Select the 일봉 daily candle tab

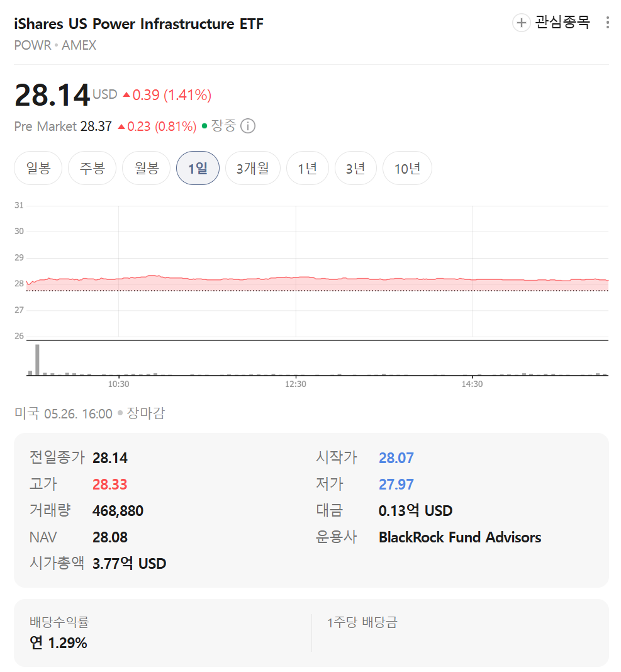click(38, 168)
